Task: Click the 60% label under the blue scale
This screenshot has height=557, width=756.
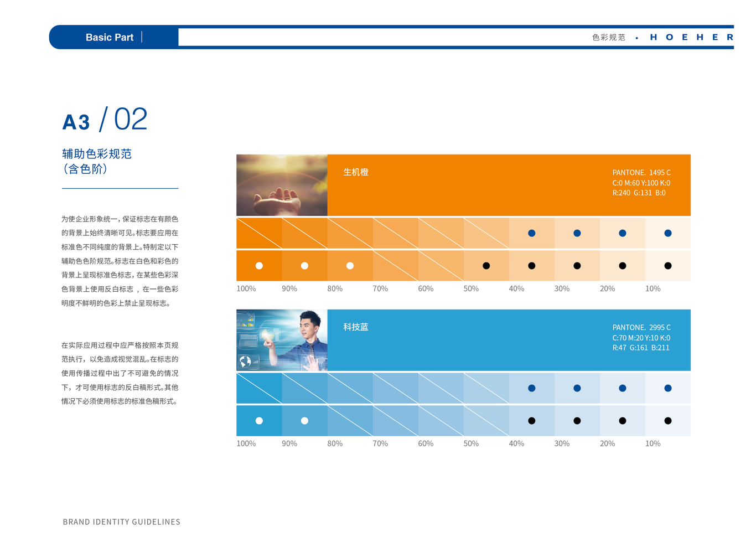Action: pyautogui.click(x=426, y=443)
